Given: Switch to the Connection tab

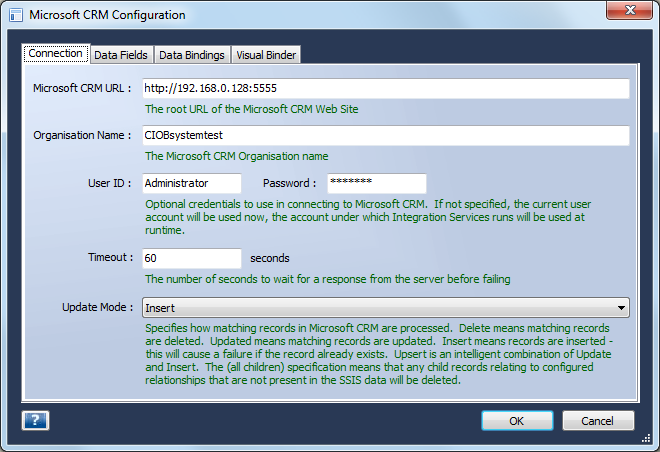Looking at the screenshot, I should click(56, 54).
